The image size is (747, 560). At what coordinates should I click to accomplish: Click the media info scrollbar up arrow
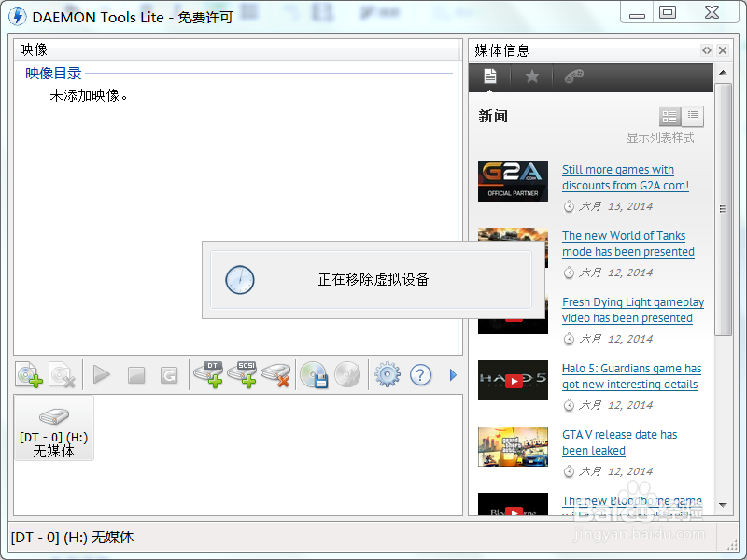pos(723,73)
